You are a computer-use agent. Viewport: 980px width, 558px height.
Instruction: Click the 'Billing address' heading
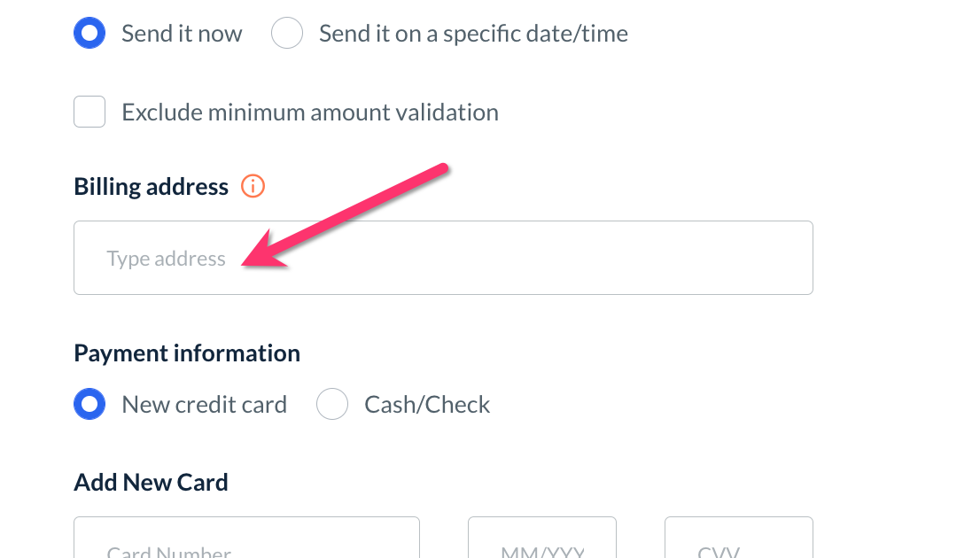[152, 187]
